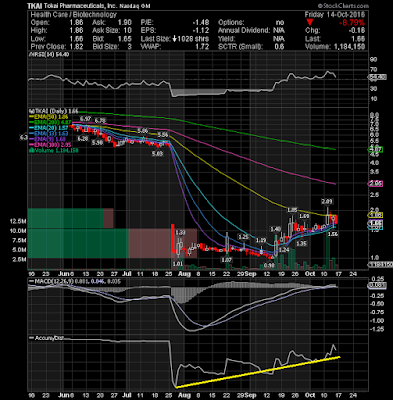Click the 1.25 price annotation
The height and width of the screenshot is (400, 393).
point(244,236)
